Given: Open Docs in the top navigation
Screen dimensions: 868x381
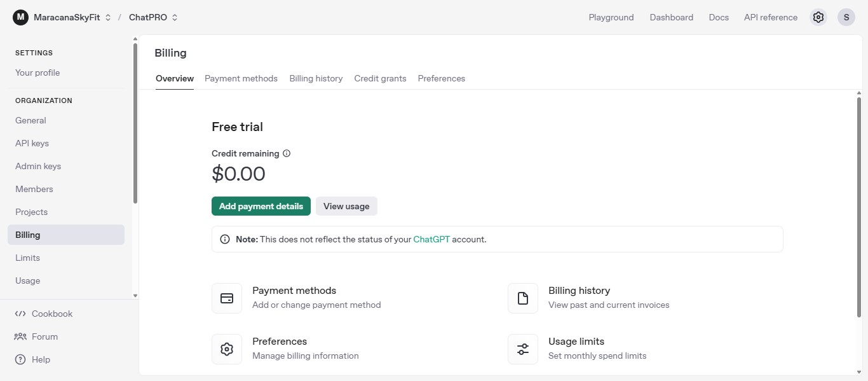Looking at the screenshot, I should tap(719, 17).
